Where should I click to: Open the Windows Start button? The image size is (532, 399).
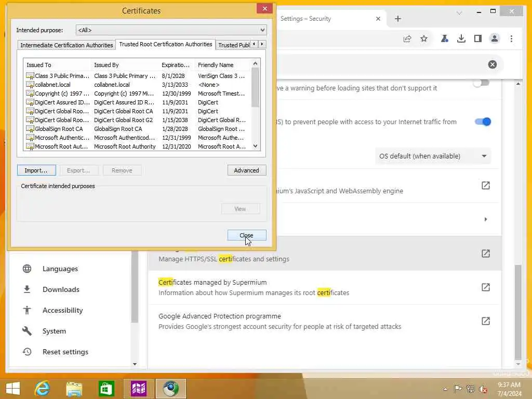click(13, 389)
